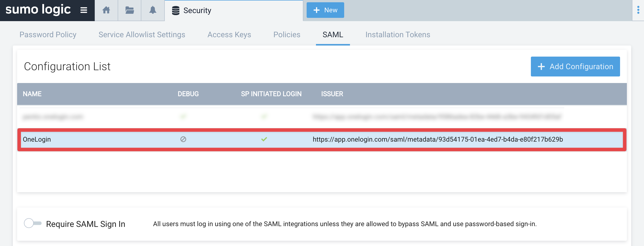Open the vertical three-dot options menu
Screen dimensions: 644x246
tap(638, 10)
